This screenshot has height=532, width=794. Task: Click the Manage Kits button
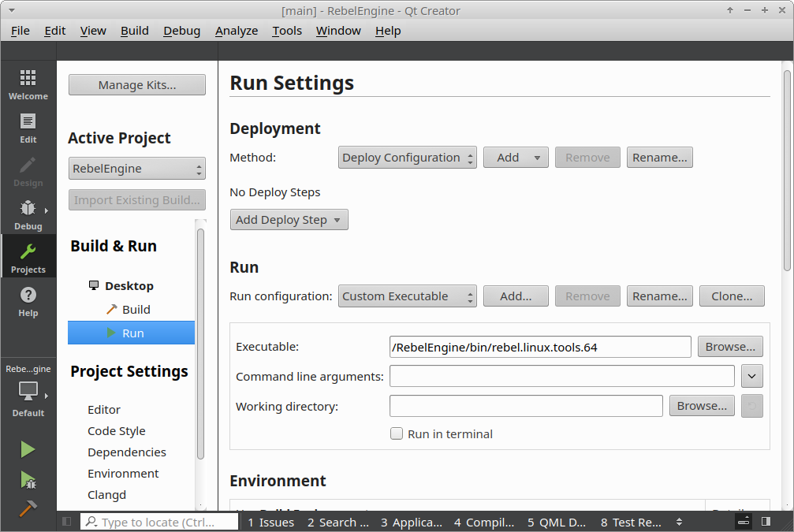136,84
